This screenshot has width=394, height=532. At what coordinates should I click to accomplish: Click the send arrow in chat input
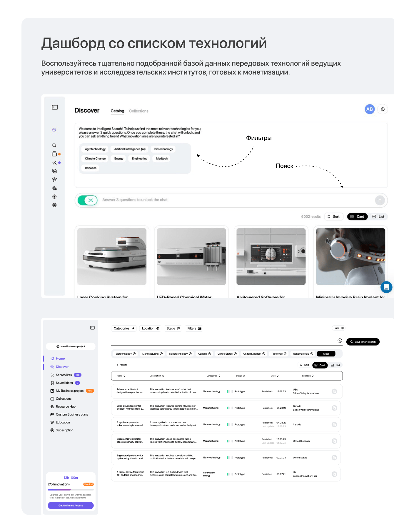click(380, 200)
